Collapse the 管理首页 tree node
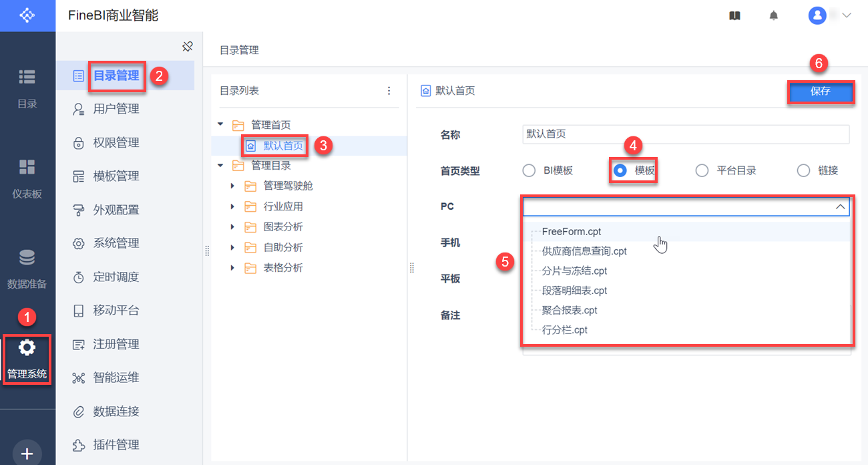The height and width of the screenshot is (465, 868). 220,125
